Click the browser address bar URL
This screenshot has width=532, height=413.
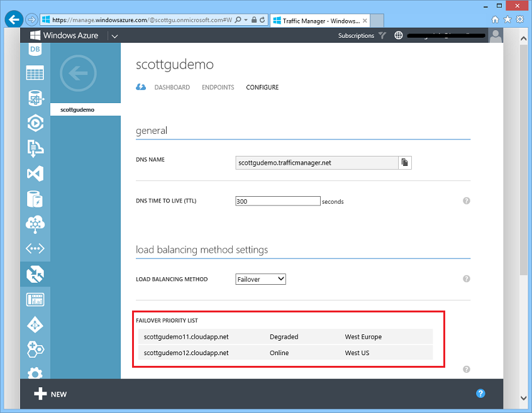pyautogui.click(x=142, y=20)
